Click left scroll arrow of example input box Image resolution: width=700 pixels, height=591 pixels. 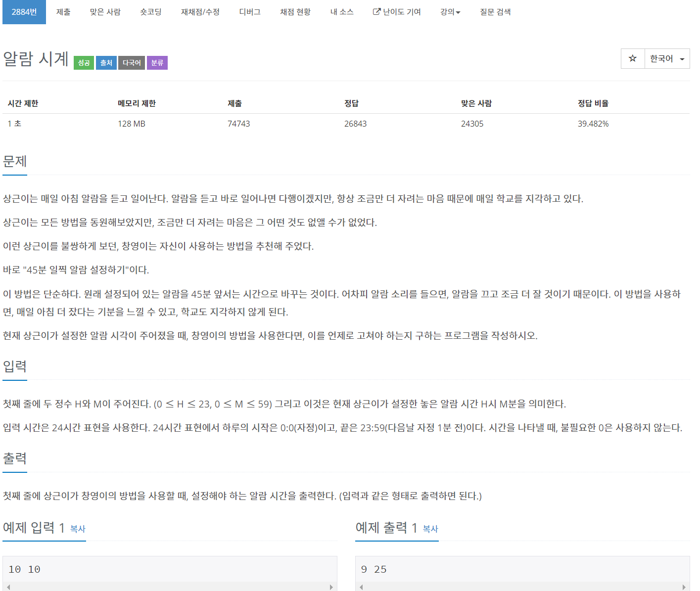point(8,587)
